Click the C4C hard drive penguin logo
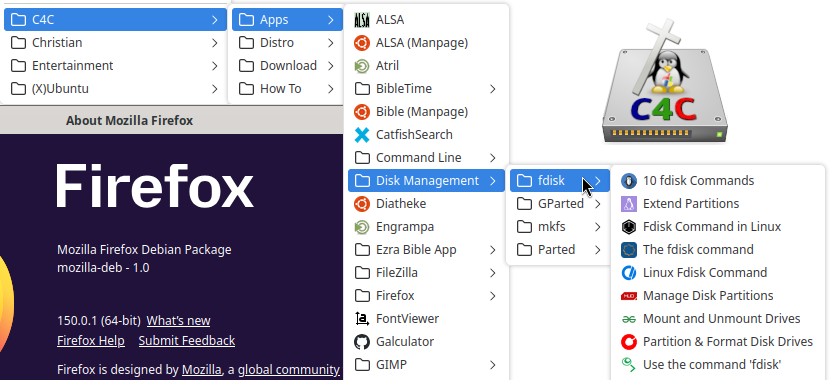Screen dimensions: 830x380 (x=665, y=81)
